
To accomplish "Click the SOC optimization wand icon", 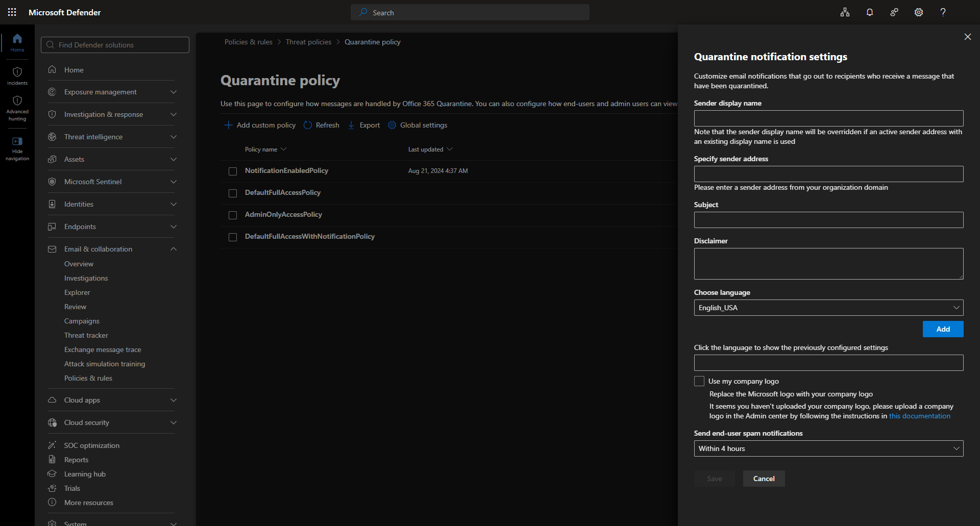I will click(52, 445).
